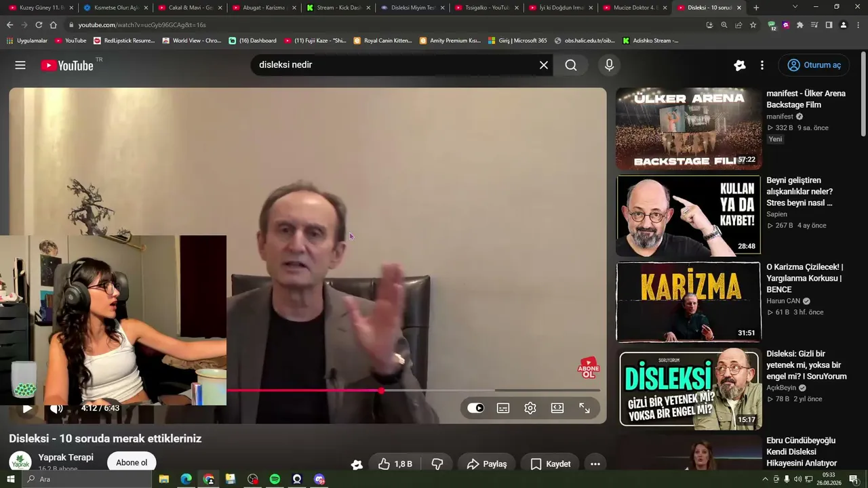Open Spotify from the taskbar
This screenshot has width=868, height=488.
pos(275,479)
